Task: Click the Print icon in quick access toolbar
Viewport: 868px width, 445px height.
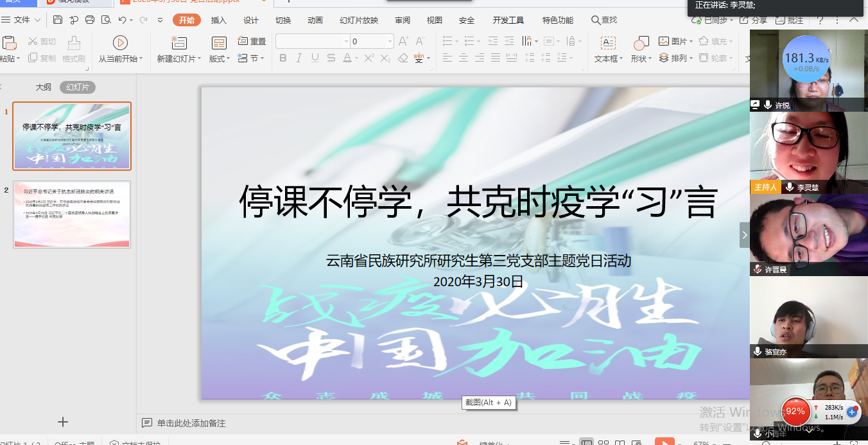Action: [90, 20]
